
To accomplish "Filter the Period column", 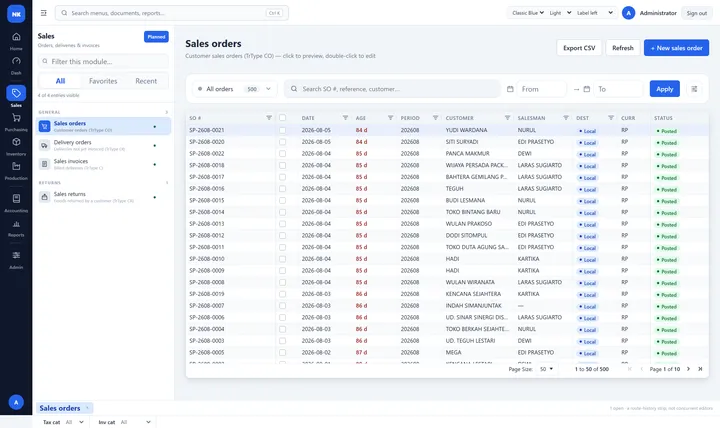I will [435, 118].
